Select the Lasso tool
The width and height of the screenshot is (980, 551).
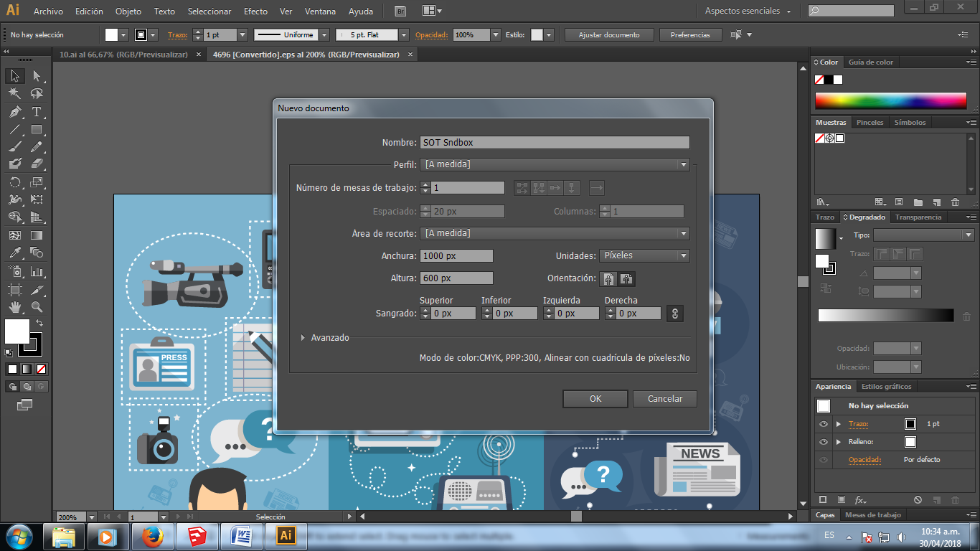pyautogui.click(x=37, y=94)
